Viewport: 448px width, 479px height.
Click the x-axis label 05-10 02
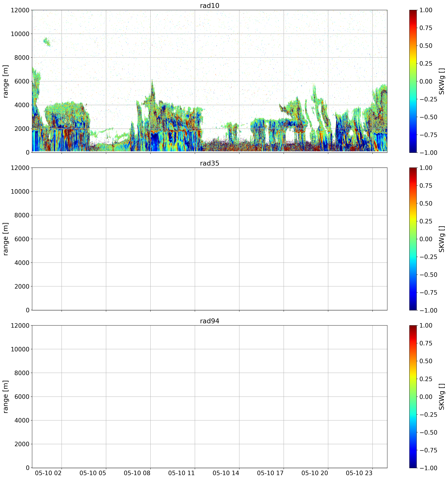tap(48, 473)
